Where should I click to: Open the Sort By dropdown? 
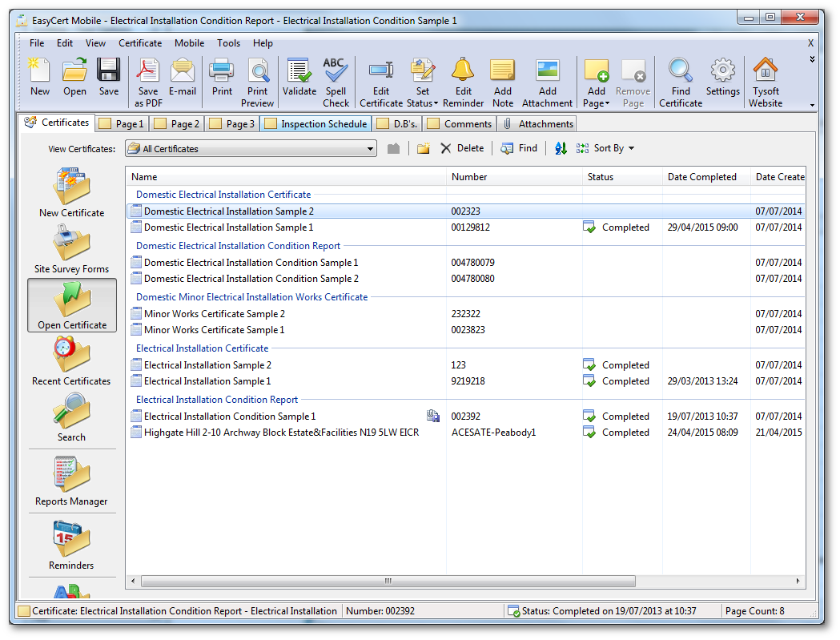[x=605, y=148]
